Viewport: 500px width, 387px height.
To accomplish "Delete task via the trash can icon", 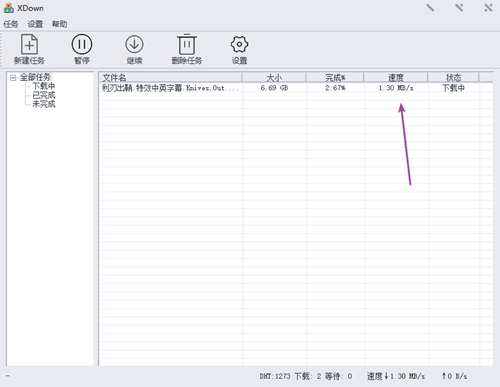I will (187, 44).
